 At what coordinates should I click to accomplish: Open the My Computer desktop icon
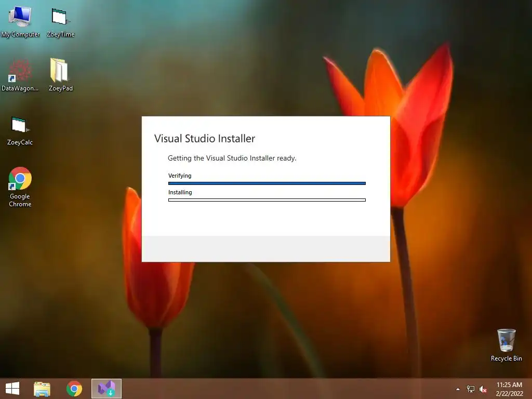[20, 22]
